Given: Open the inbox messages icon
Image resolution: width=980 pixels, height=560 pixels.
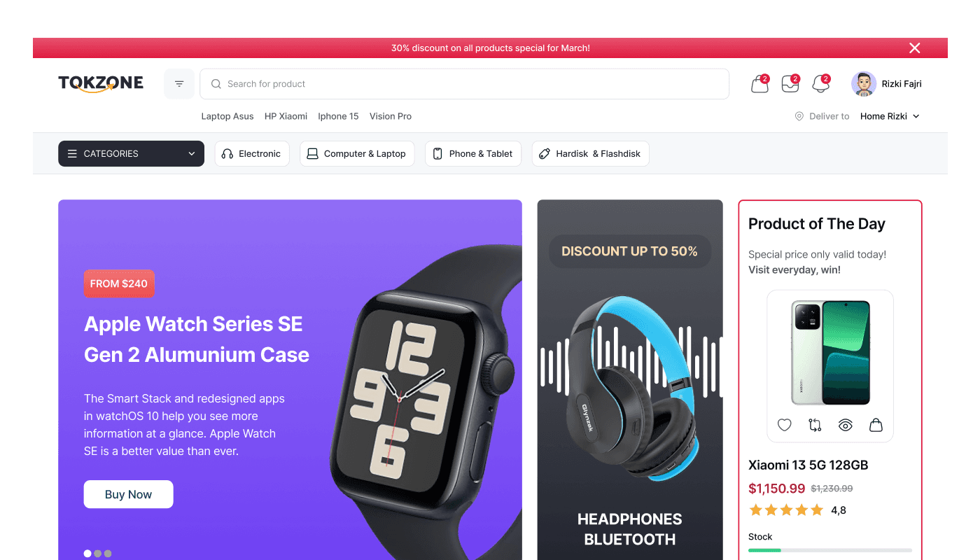Looking at the screenshot, I should (x=790, y=84).
